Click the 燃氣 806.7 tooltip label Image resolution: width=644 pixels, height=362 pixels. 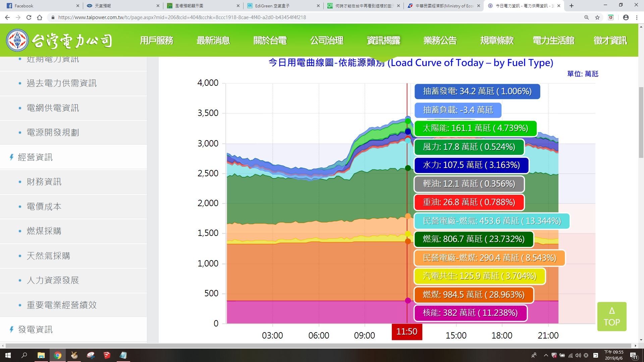474,239
